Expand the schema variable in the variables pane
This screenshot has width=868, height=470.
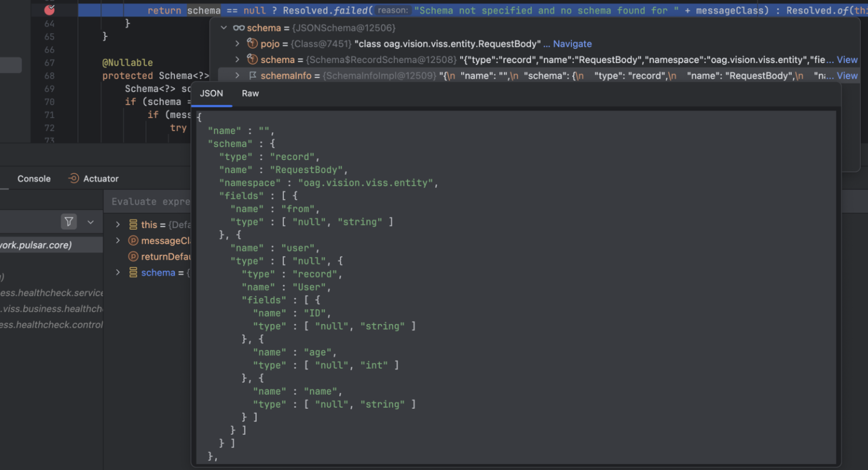118,273
